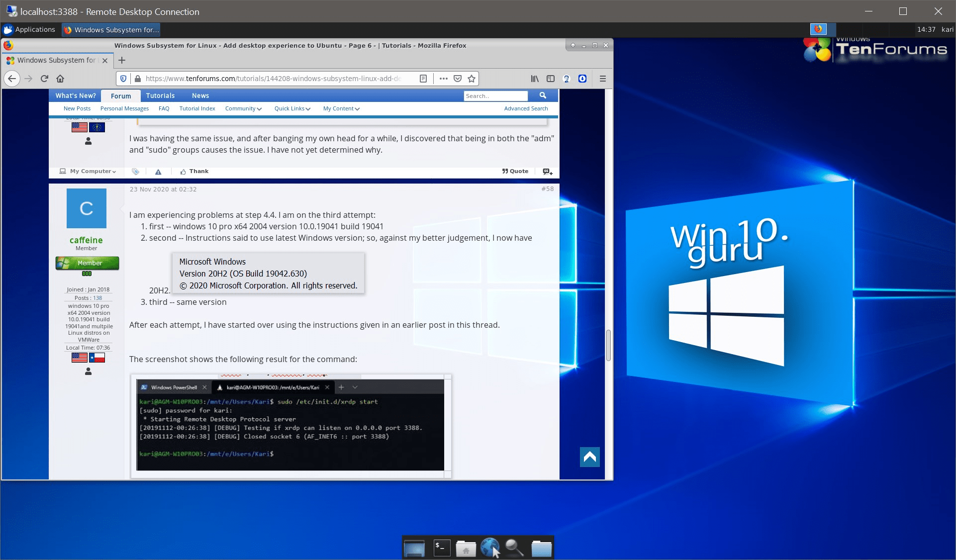Open the Advanced Search link
956x560 pixels.
tap(526, 108)
